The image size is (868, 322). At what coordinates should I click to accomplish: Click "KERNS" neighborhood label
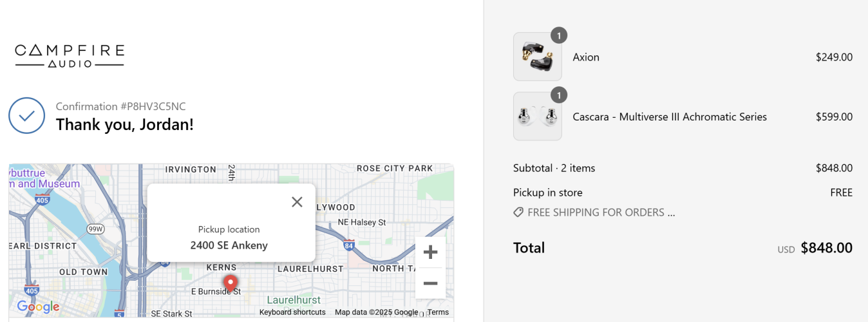pos(222,267)
